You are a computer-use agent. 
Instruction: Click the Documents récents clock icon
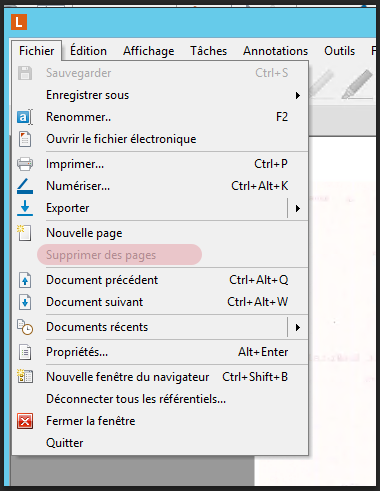pos(25,327)
